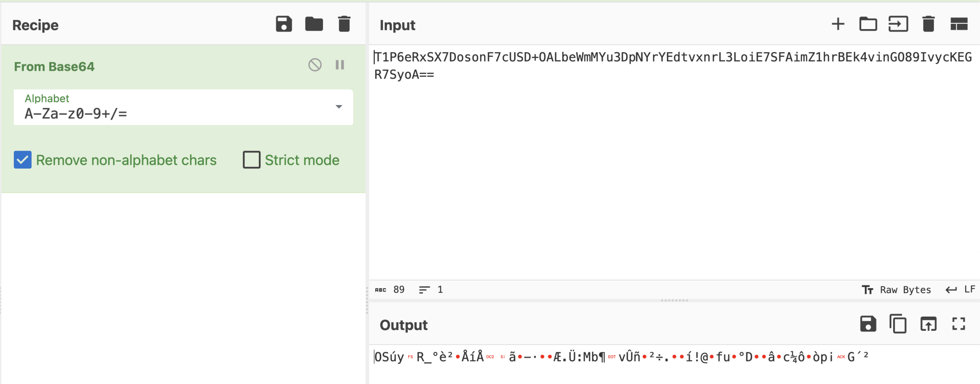The height and width of the screenshot is (384, 980).
Task: Uncheck Remove non-alphabet chars
Action: point(23,160)
